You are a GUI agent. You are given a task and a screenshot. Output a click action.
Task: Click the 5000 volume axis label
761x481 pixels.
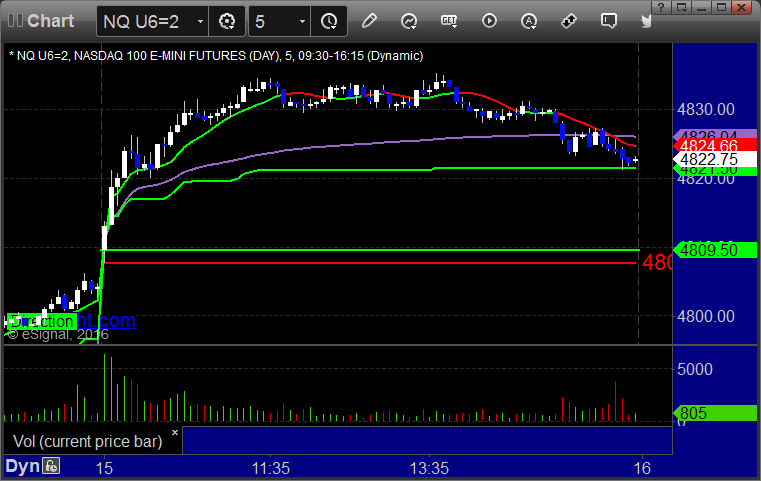click(x=695, y=369)
